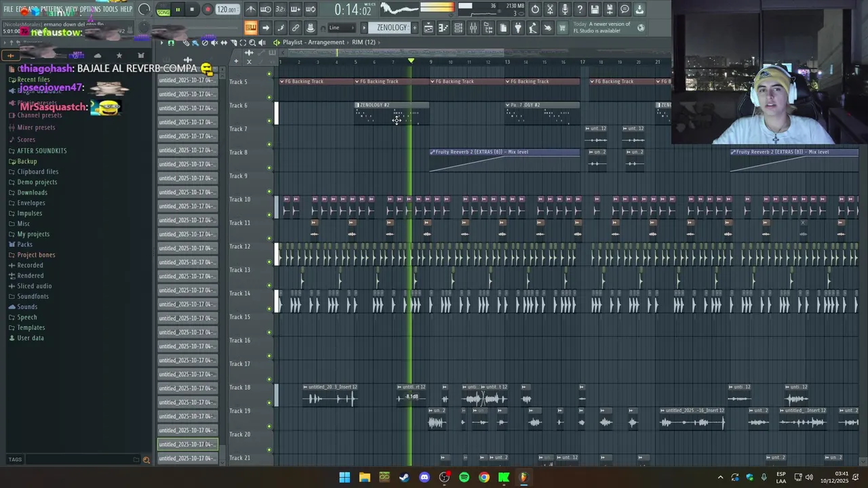
Task: Expand the Sliced audio folder
Action: (x=35, y=286)
